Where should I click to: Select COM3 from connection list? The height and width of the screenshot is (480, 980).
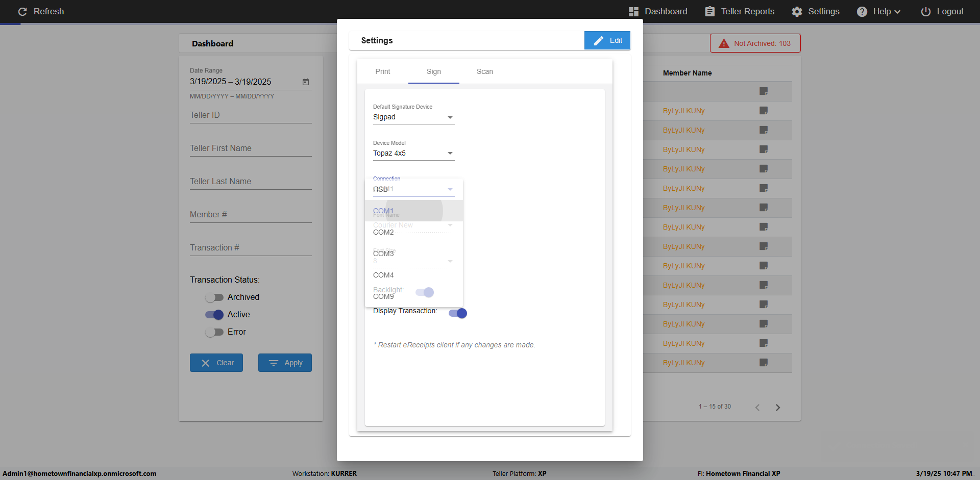[414, 254]
